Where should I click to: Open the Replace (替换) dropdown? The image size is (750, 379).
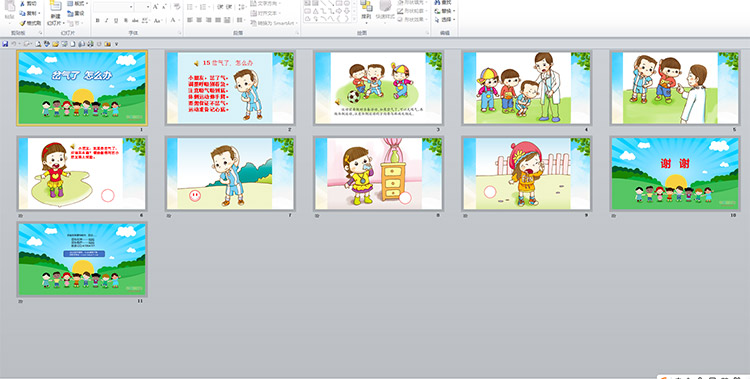click(x=444, y=11)
